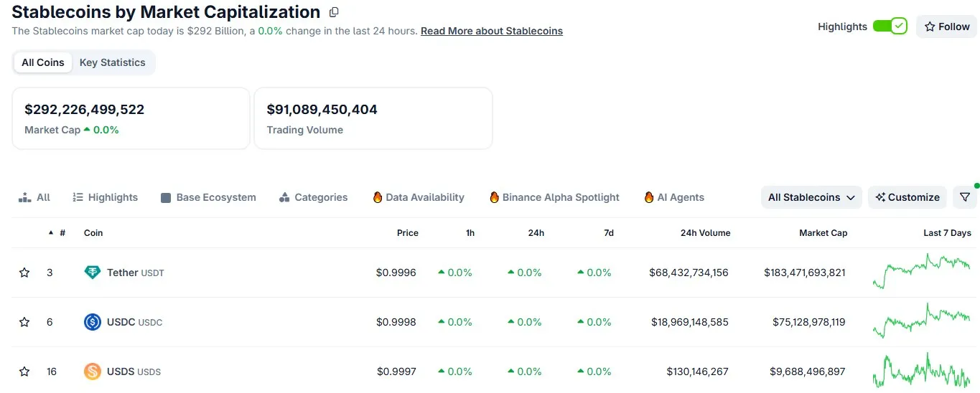Open the Binance Alpha Spotlight tab
Screen dimensions: 980x393
[554, 197]
